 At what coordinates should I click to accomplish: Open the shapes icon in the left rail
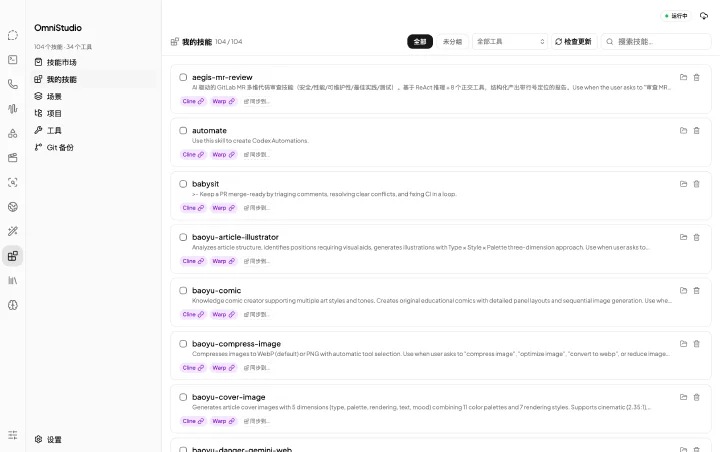click(x=13, y=133)
